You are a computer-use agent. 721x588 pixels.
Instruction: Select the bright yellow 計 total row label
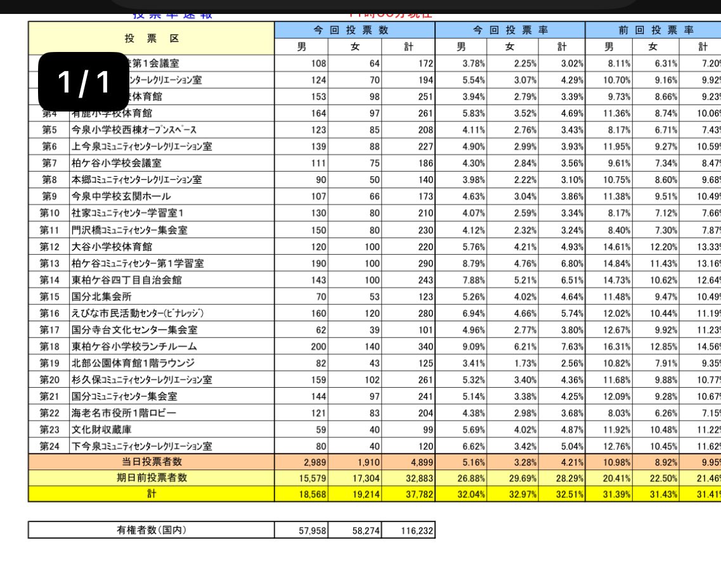pyautogui.click(x=152, y=494)
